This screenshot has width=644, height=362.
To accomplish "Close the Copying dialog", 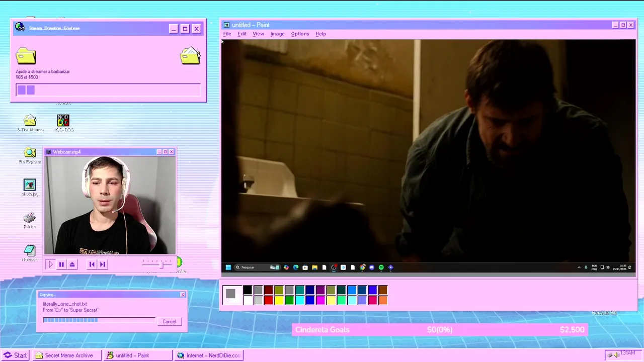I will point(183,295).
